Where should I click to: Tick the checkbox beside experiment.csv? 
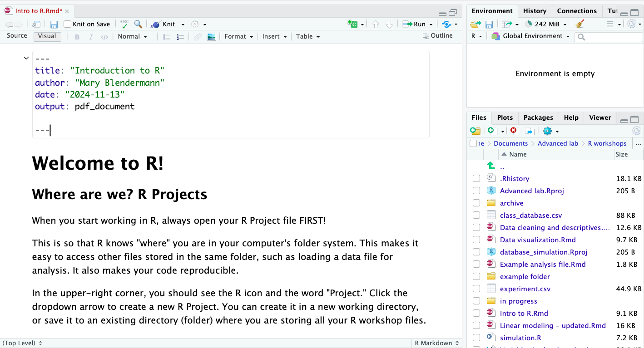click(x=476, y=289)
